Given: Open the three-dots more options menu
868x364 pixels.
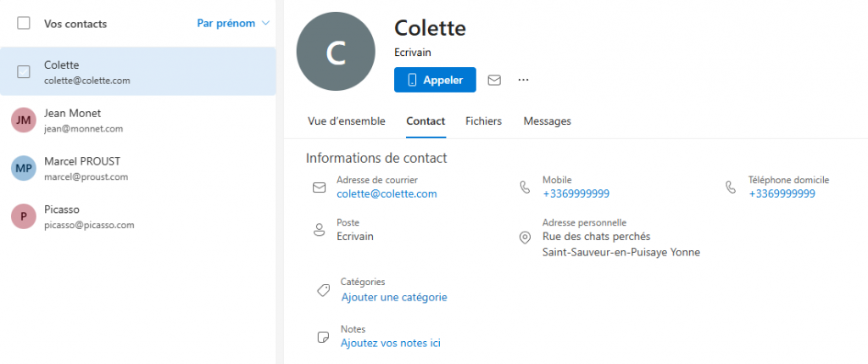Looking at the screenshot, I should click(523, 80).
